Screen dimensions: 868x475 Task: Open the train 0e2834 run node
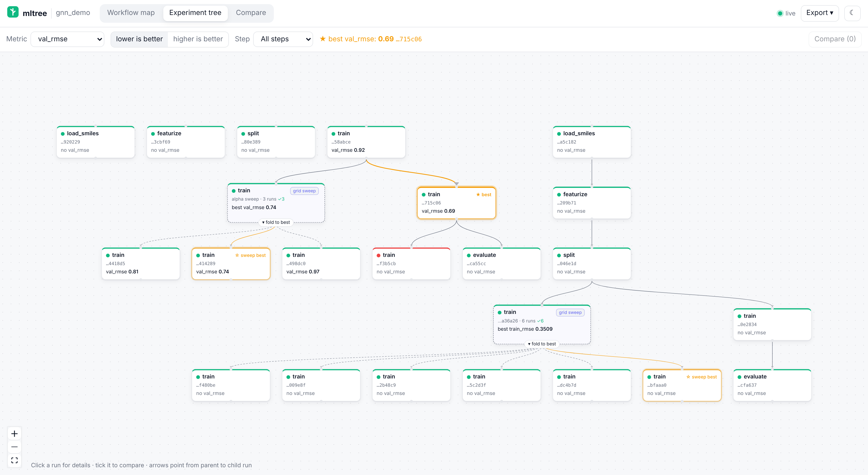pyautogui.click(x=772, y=324)
